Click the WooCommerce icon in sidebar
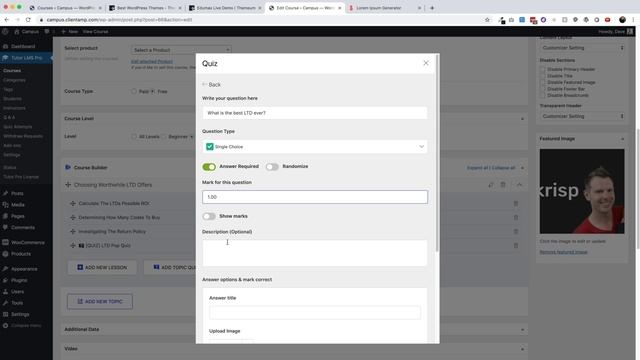 [5, 242]
